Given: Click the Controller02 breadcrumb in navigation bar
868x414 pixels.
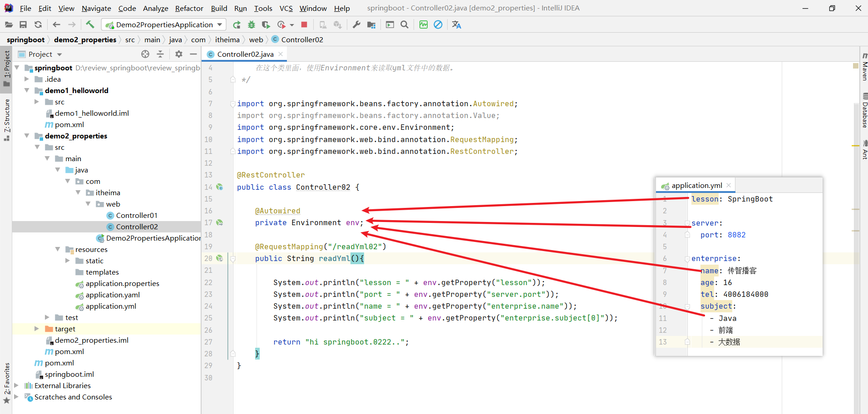Looking at the screenshot, I should pos(302,39).
